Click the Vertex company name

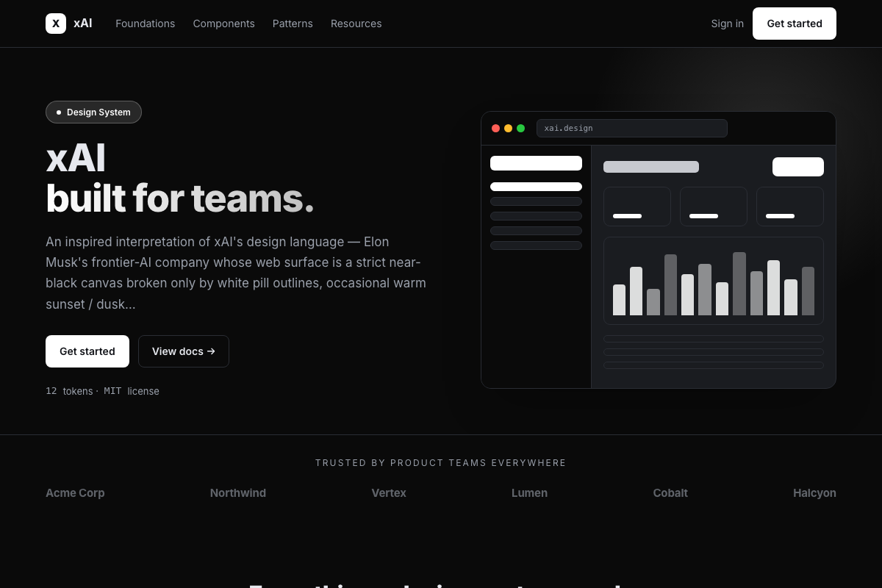click(x=389, y=493)
